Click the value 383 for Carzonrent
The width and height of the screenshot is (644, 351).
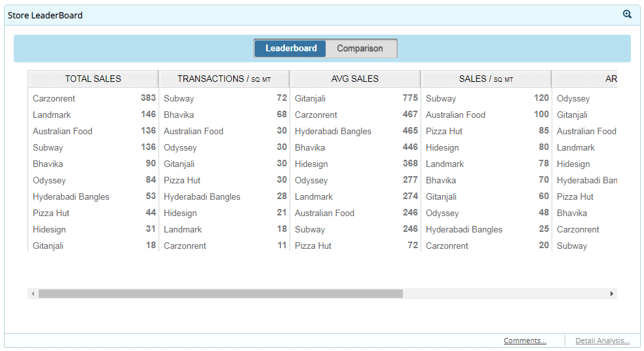coord(148,98)
